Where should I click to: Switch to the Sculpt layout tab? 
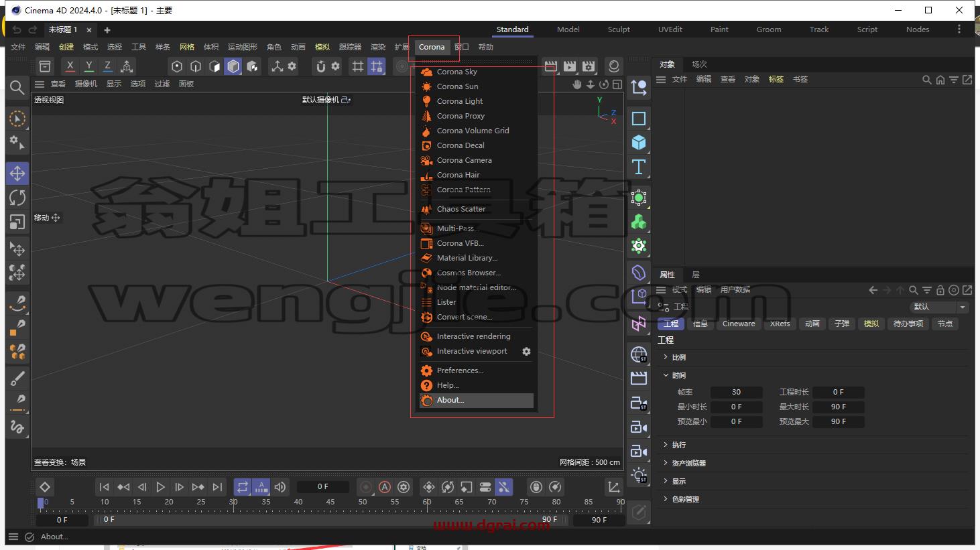(x=619, y=29)
